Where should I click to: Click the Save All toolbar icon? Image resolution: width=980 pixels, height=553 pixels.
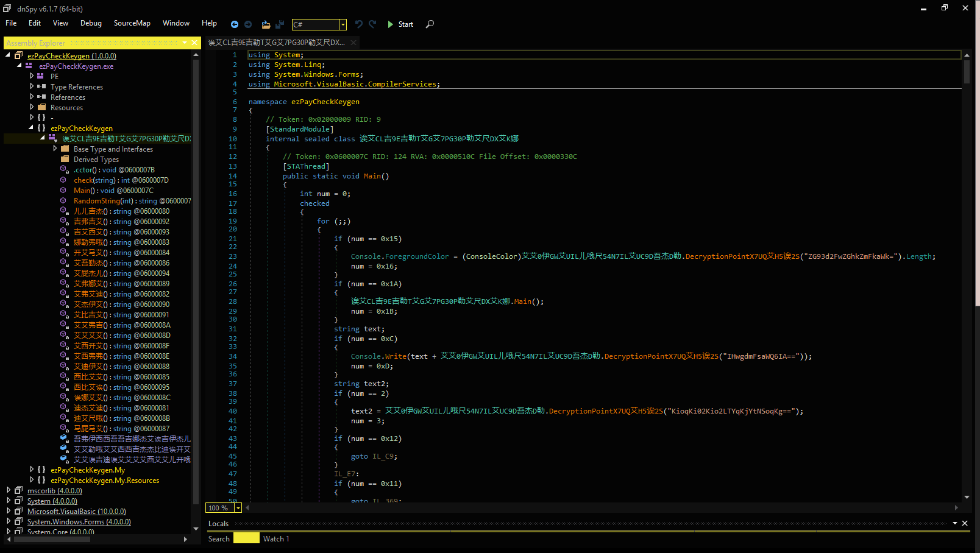click(280, 24)
